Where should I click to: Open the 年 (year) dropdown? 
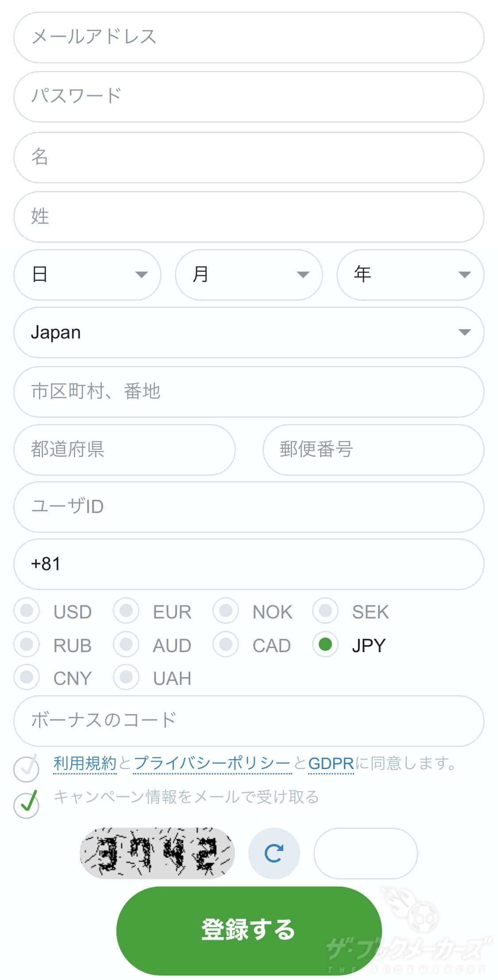click(x=410, y=275)
